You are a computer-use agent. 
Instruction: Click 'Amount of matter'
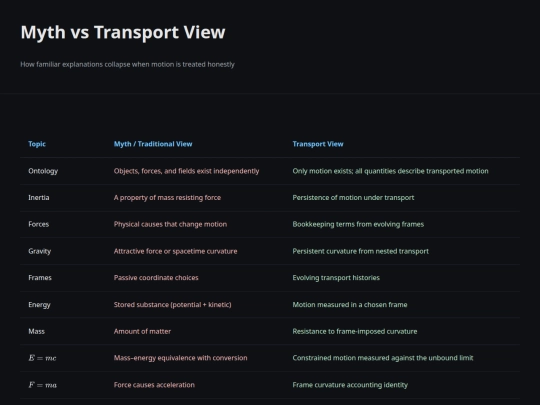point(142,331)
